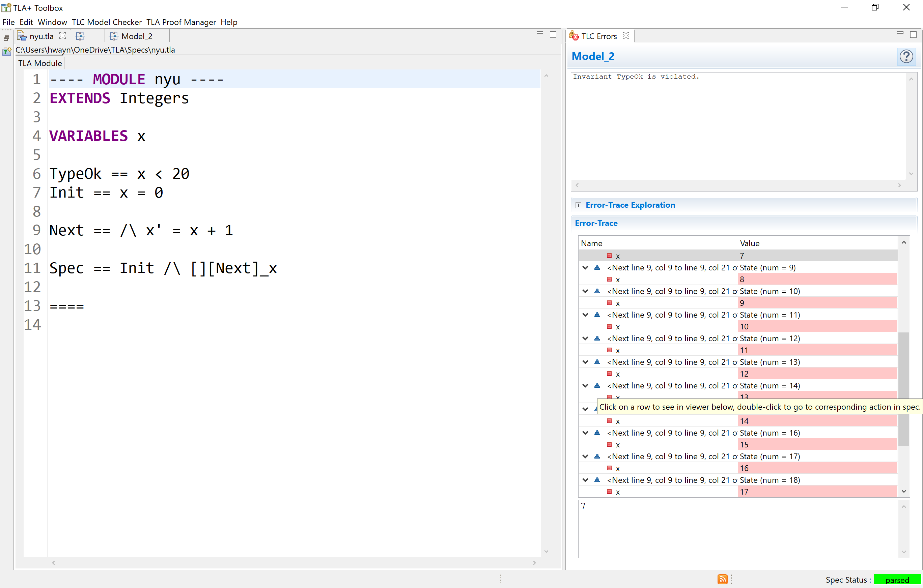Click the TLC Errors bug icon
Screen dimensions: 923x588
(574, 36)
